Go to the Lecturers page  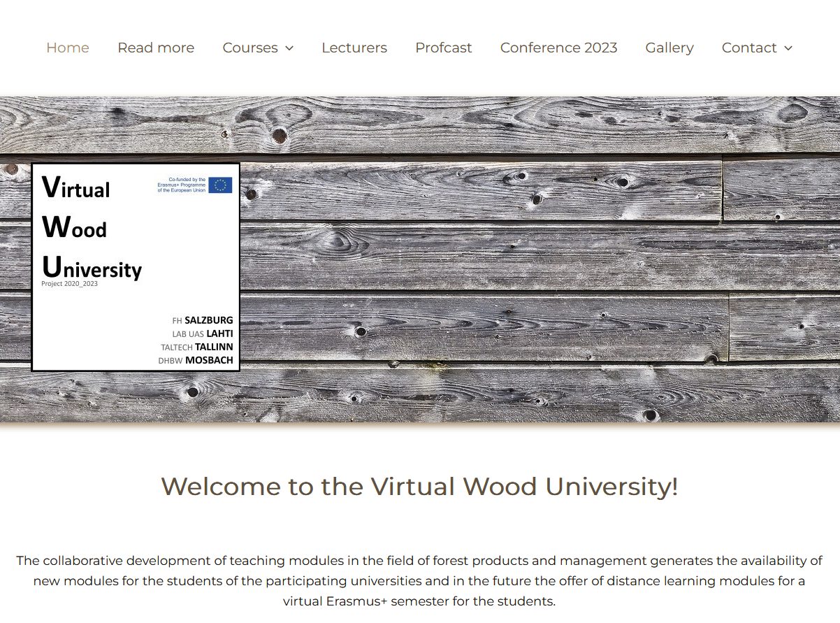point(354,48)
